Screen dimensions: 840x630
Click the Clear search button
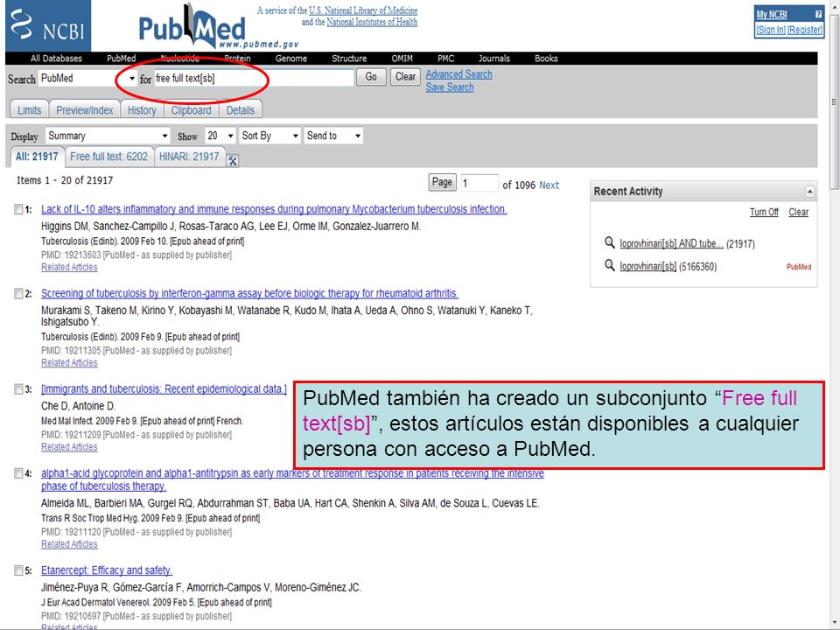(x=405, y=77)
